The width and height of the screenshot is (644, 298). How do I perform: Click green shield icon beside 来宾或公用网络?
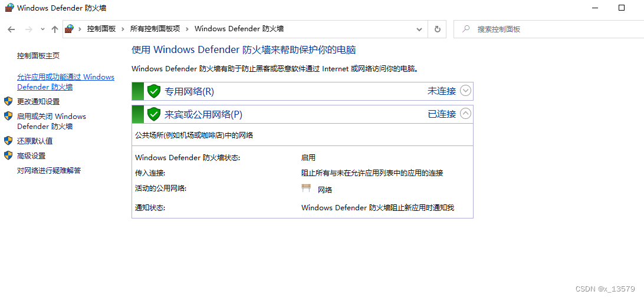(x=153, y=114)
